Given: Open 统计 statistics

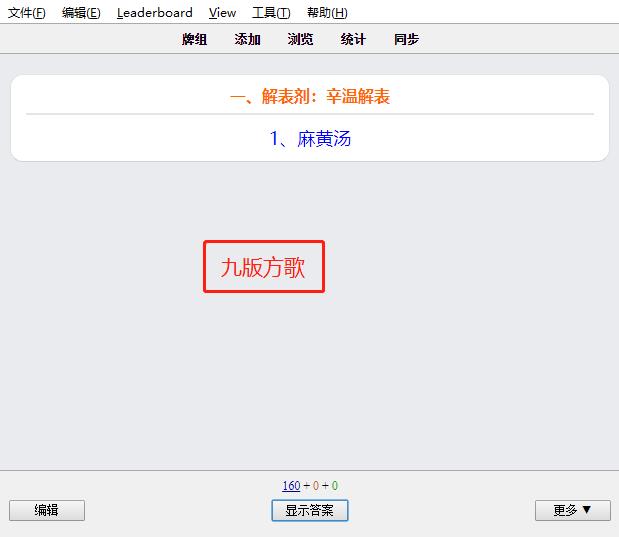Looking at the screenshot, I should tap(353, 39).
